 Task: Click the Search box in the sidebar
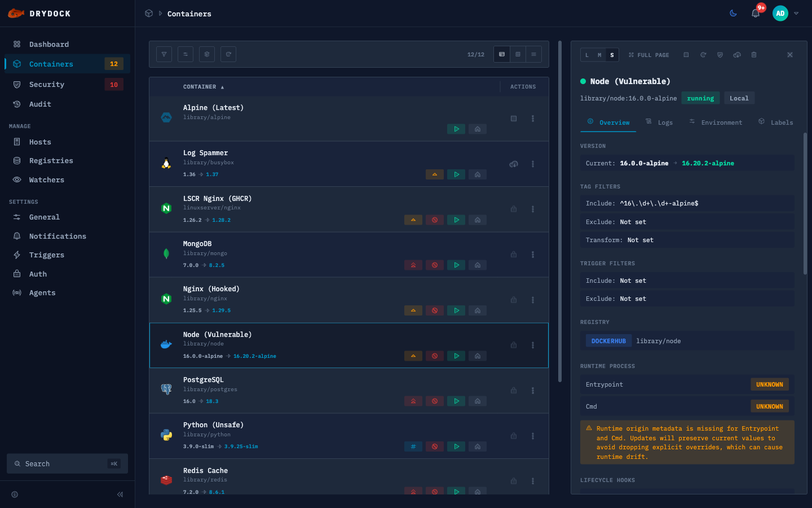pyautogui.click(x=67, y=463)
